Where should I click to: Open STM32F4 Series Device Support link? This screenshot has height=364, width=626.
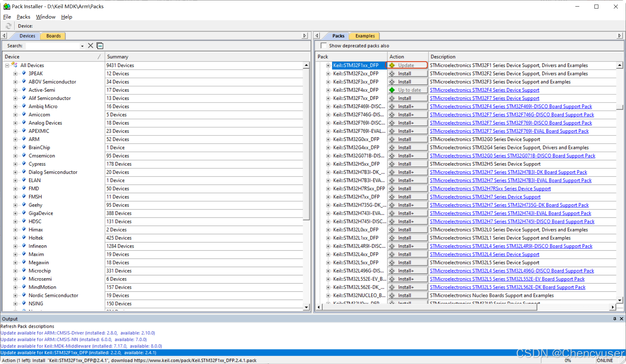(485, 90)
